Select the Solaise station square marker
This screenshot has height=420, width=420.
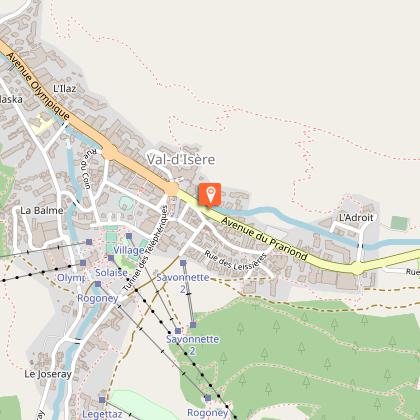coord(111,258)
